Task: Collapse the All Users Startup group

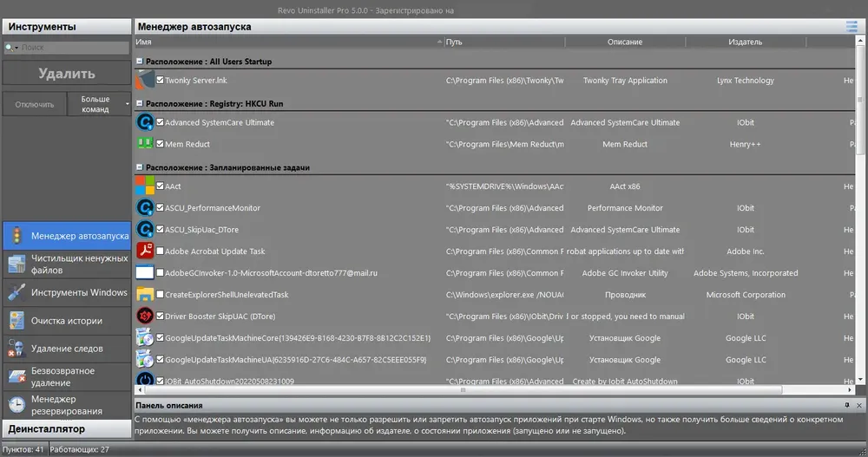Action: (140, 62)
